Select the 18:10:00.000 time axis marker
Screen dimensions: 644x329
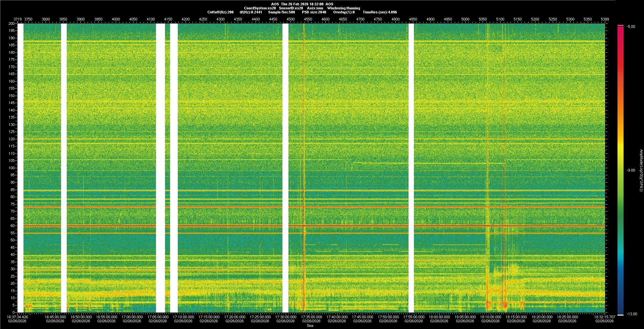[x=490, y=317]
